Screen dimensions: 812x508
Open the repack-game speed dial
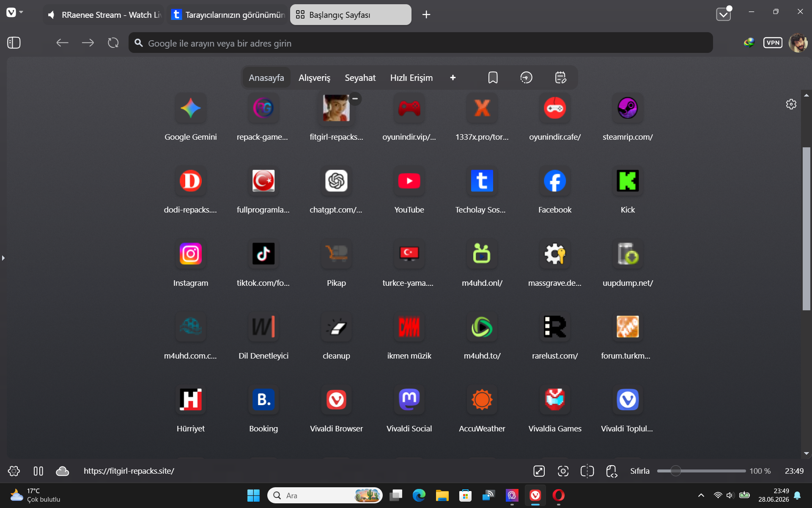pos(263,108)
